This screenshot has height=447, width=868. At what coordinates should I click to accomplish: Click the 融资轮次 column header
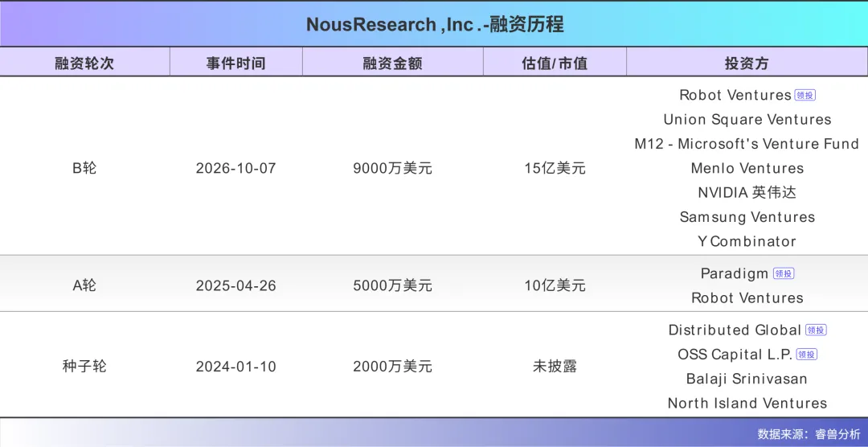(x=84, y=62)
